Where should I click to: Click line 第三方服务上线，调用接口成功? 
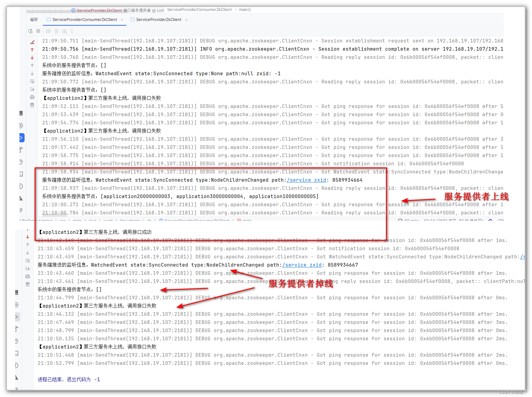[x=95, y=232]
